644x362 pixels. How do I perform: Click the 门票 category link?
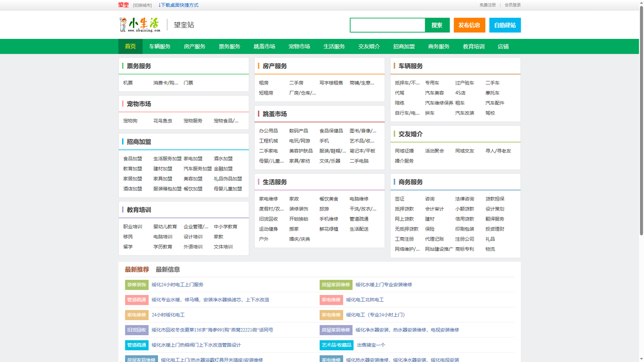click(x=188, y=83)
